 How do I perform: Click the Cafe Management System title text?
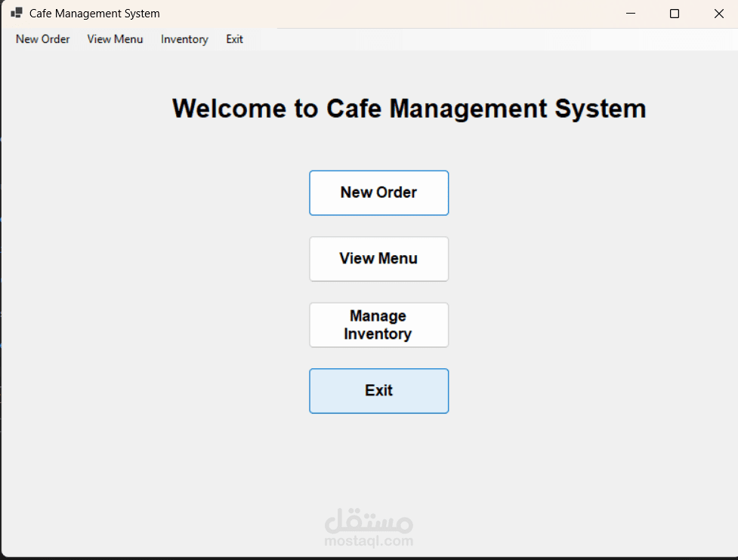point(94,14)
